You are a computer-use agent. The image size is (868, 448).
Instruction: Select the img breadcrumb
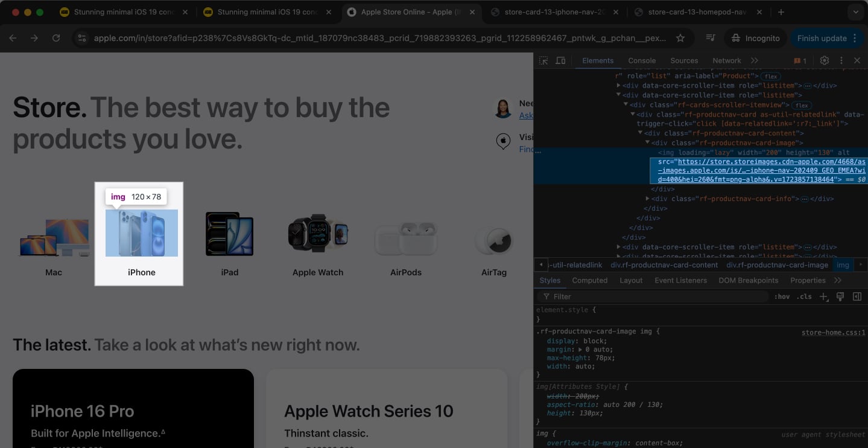pyautogui.click(x=843, y=265)
